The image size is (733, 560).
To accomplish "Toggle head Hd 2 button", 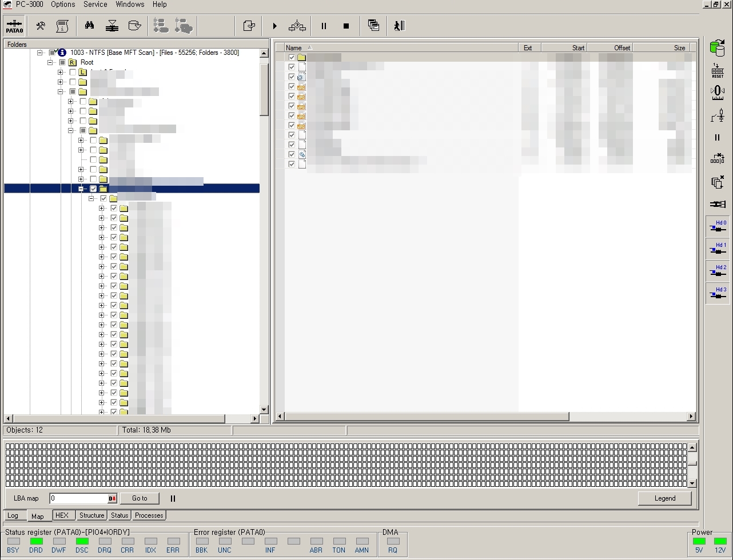I will tap(717, 271).
